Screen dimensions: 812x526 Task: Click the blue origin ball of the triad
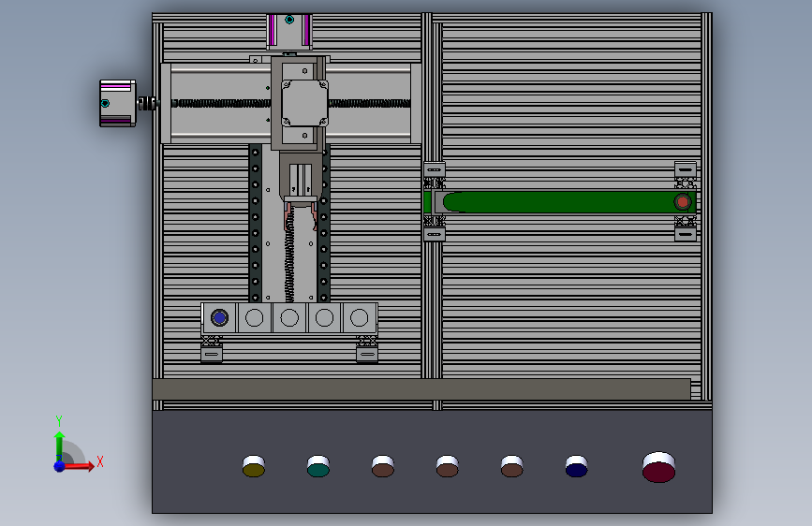60,466
